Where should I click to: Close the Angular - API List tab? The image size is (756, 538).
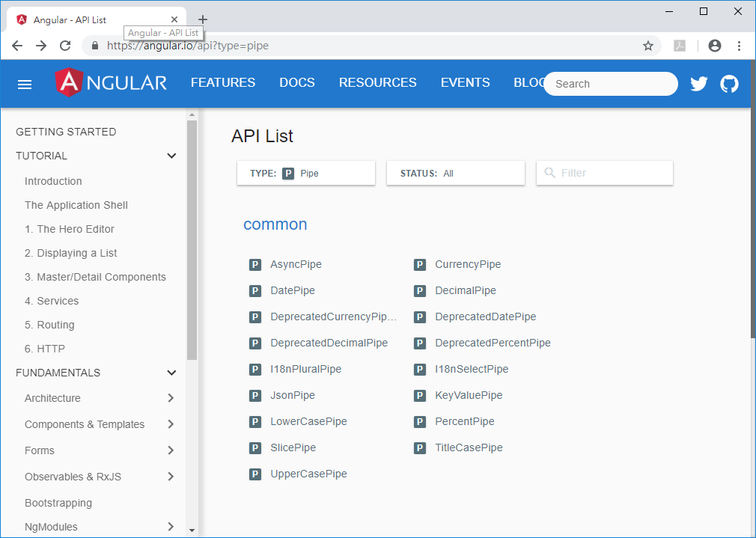coord(174,19)
